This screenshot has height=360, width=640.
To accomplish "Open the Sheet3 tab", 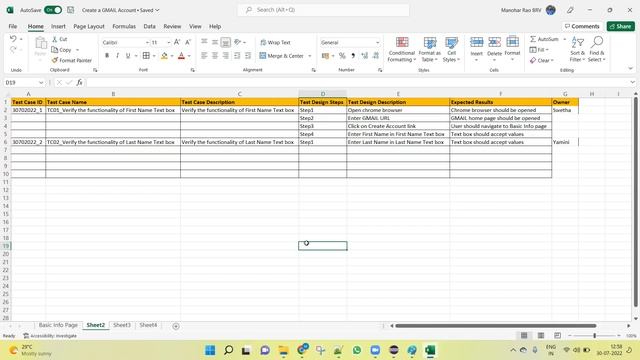I will pyautogui.click(x=122, y=325).
